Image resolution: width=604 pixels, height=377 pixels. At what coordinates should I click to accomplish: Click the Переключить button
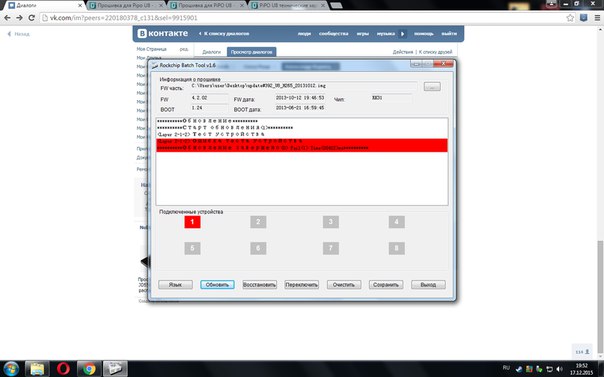302,285
